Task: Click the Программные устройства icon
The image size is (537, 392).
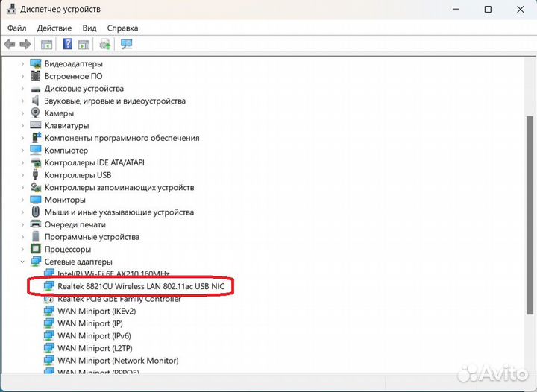Action: pos(36,236)
